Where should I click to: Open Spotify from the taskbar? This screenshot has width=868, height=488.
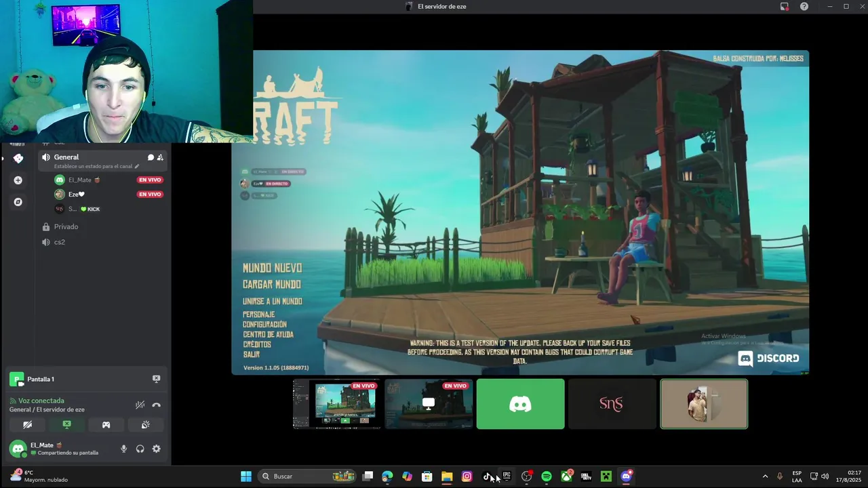pos(547,476)
